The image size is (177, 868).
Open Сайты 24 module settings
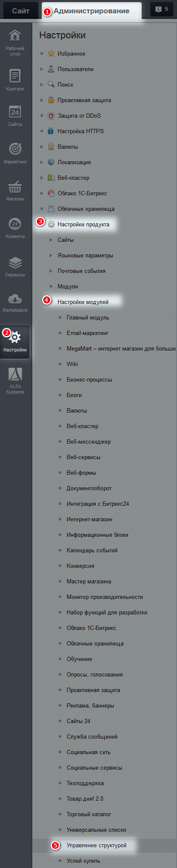pos(78,721)
